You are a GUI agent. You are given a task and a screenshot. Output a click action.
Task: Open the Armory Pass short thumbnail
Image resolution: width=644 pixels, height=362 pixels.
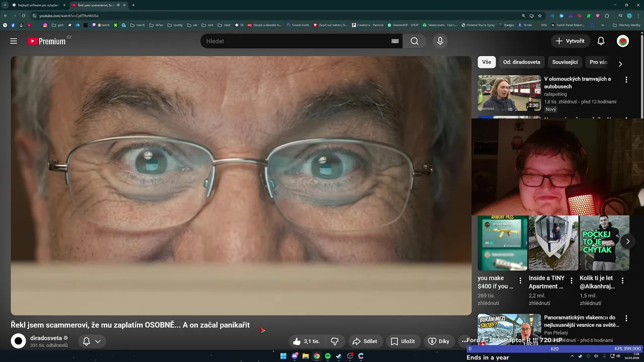pos(502,243)
